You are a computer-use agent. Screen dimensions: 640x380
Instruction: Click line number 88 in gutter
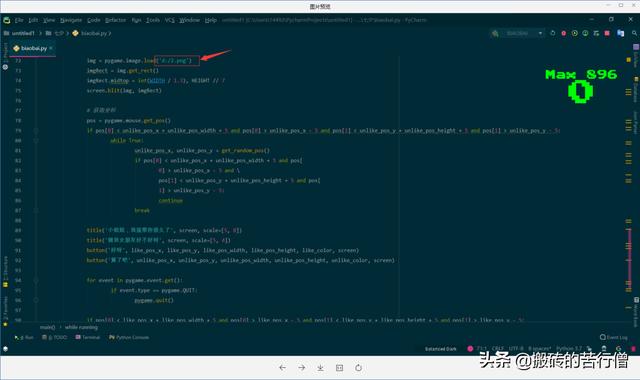coord(18,220)
